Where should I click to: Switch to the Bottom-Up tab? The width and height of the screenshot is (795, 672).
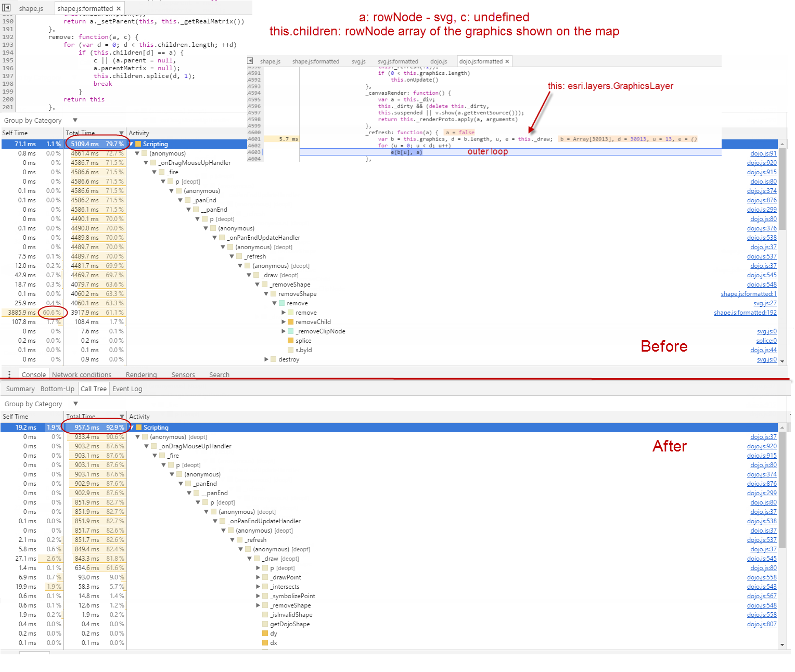[57, 389]
